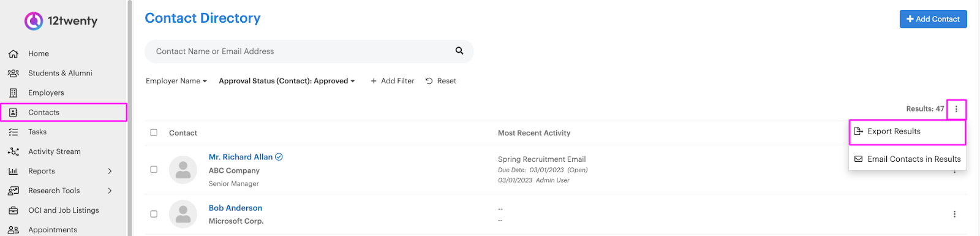Open the row actions menu for Bob Anderson
The height and width of the screenshot is (236, 980).
coord(954,214)
